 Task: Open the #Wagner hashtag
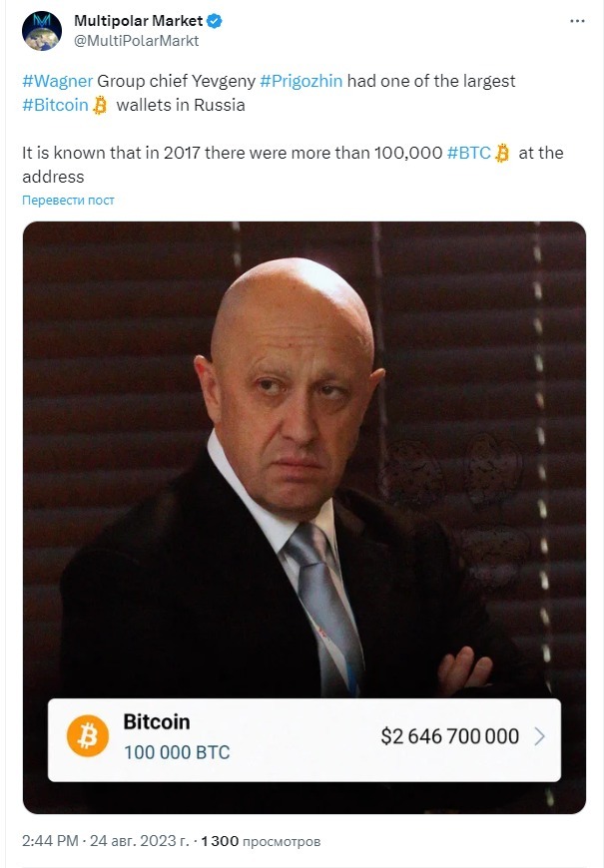coord(58,81)
